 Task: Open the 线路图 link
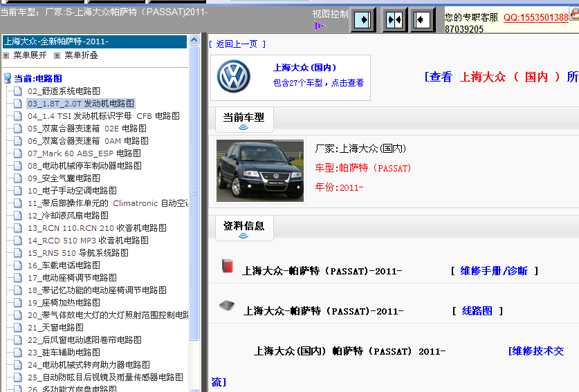[477, 311]
